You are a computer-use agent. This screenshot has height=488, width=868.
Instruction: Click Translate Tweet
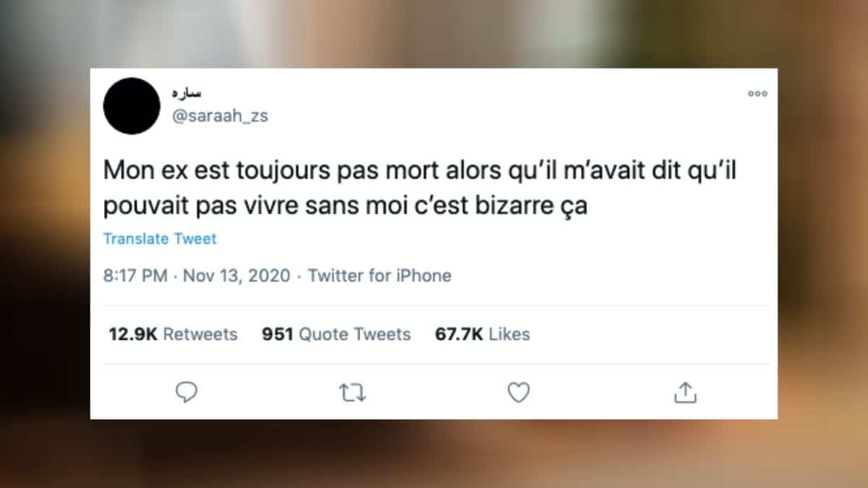click(160, 239)
